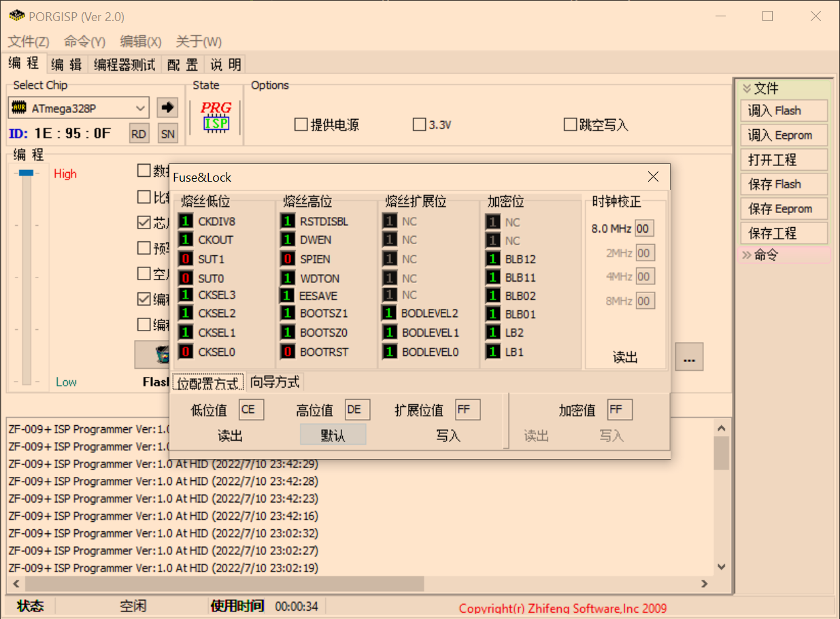Click the 保存工程 button
Screen dimensions: 840x619
point(784,233)
